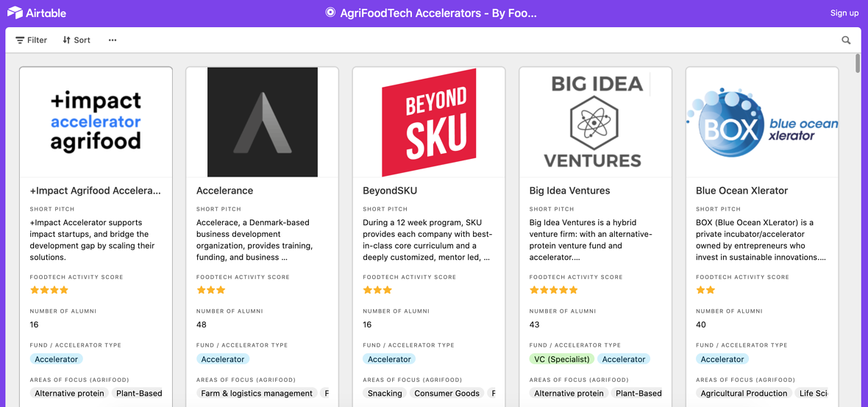Image resolution: width=868 pixels, height=407 pixels.
Task: Click the +Impact Accelerator short pitch text
Action: (x=93, y=240)
